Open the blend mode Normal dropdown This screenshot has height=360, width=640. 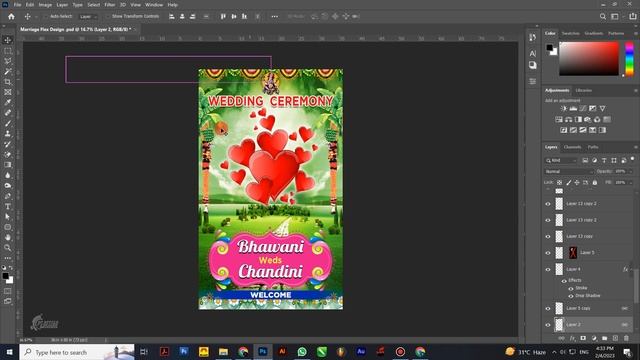569,171
